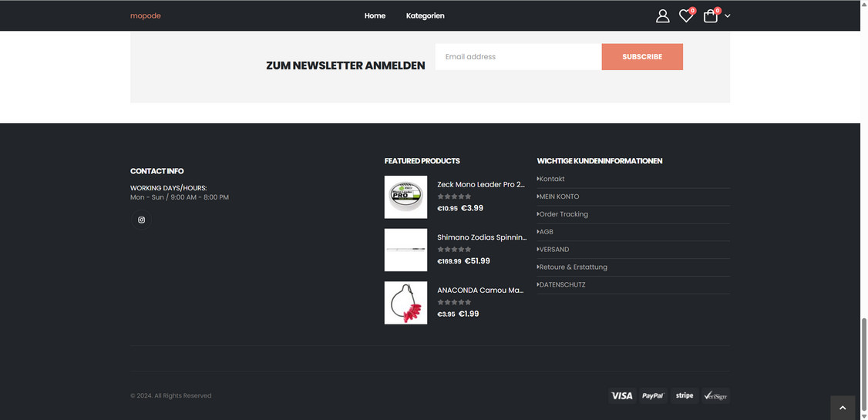
Task: Open the user account icon
Action: coord(663,16)
